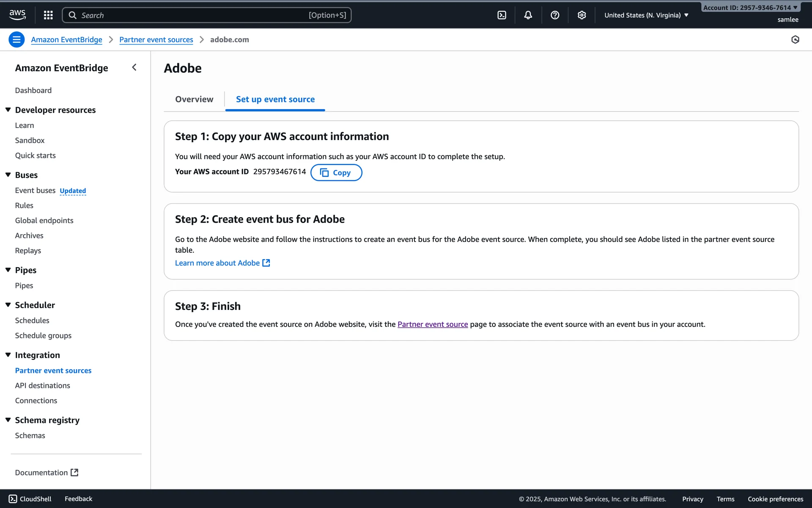Image resolution: width=812 pixels, height=508 pixels.
Task: Open the notifications bell icon
Action: click(528, 15)
